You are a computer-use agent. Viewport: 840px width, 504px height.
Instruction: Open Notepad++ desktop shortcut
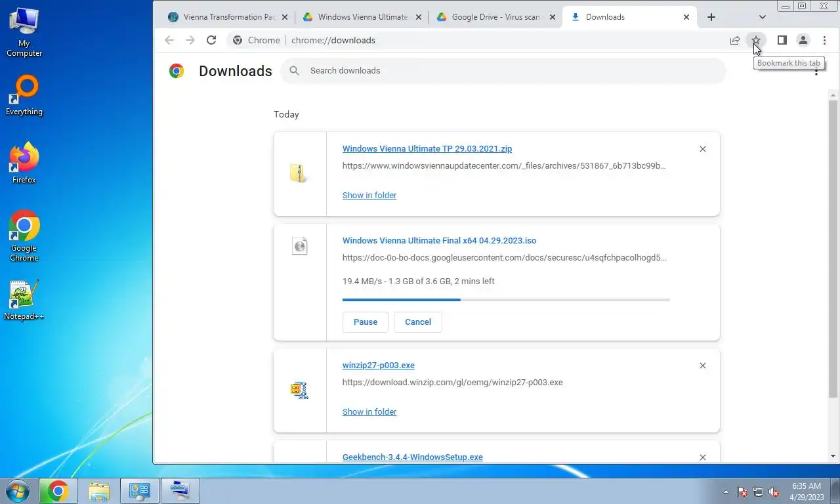coord(24,300)
